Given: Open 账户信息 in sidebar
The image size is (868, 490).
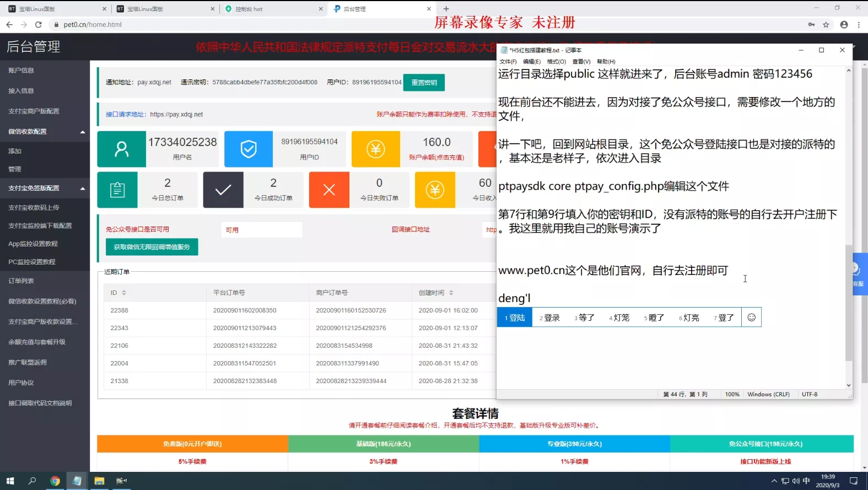Looking at the screenshot, I should [21, 71].
